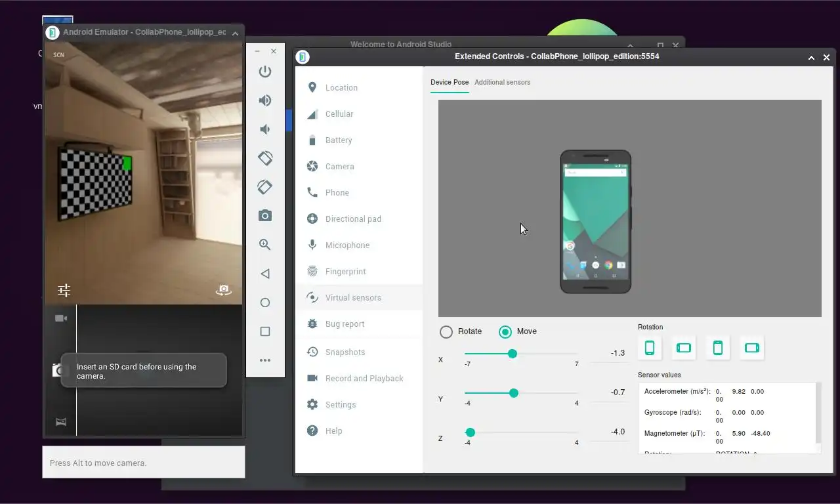Screen dimensions: 840x504
Task: Click the Sensor values scrollbar
Action: point(818,413)
